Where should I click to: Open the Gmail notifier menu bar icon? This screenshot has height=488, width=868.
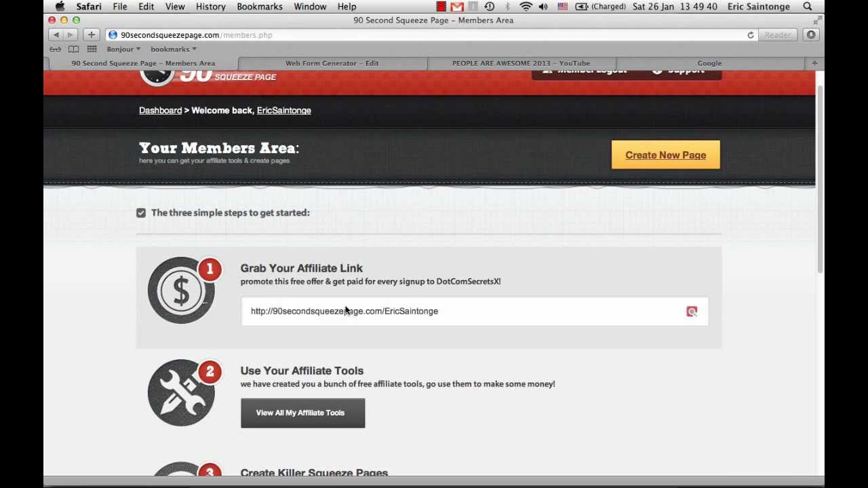(x=457, y=6)
